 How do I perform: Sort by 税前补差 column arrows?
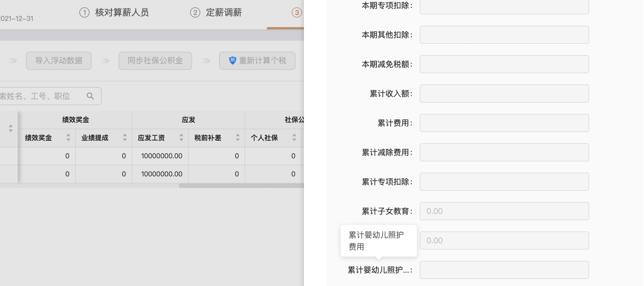[238, 138]
